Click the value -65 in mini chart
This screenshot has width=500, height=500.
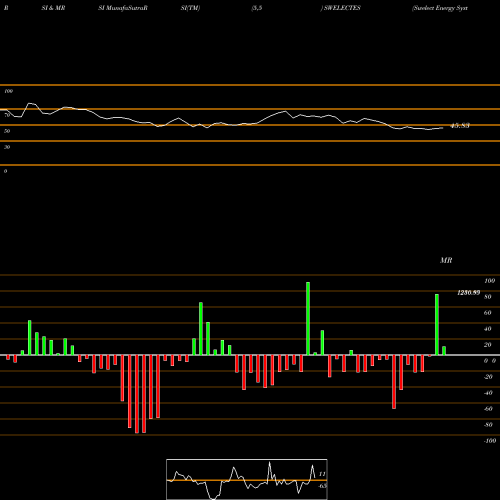click(x=322, y=486)
